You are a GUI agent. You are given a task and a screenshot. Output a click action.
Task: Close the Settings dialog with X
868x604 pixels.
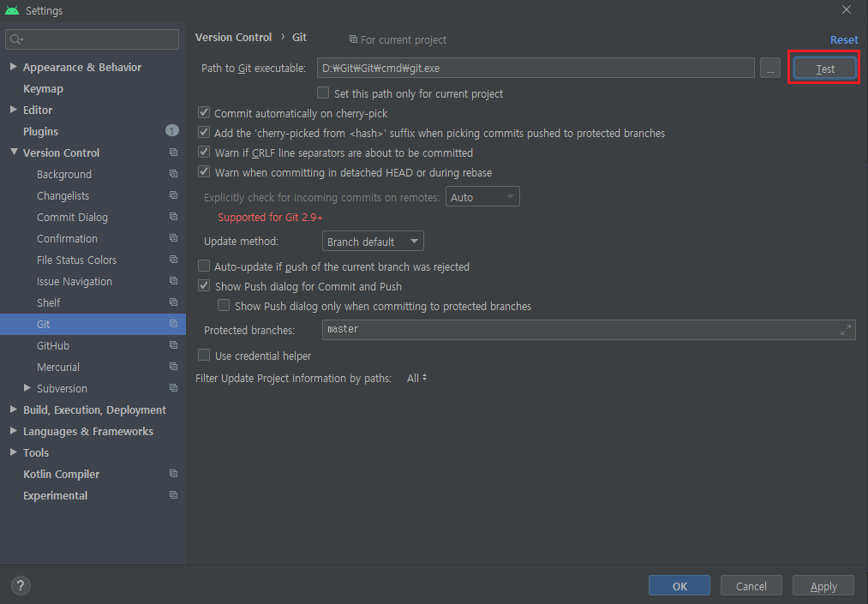tap(847, 10)
